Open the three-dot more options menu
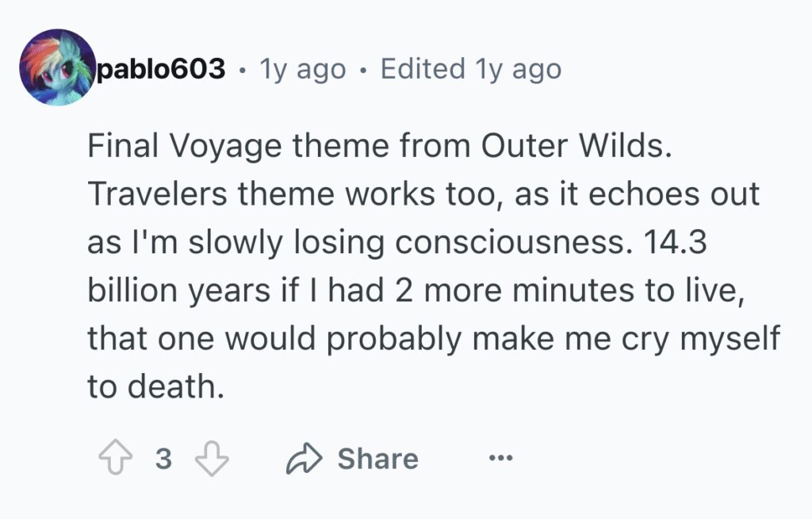The width and height of the screenshot is (812, 519). point(501,458)
